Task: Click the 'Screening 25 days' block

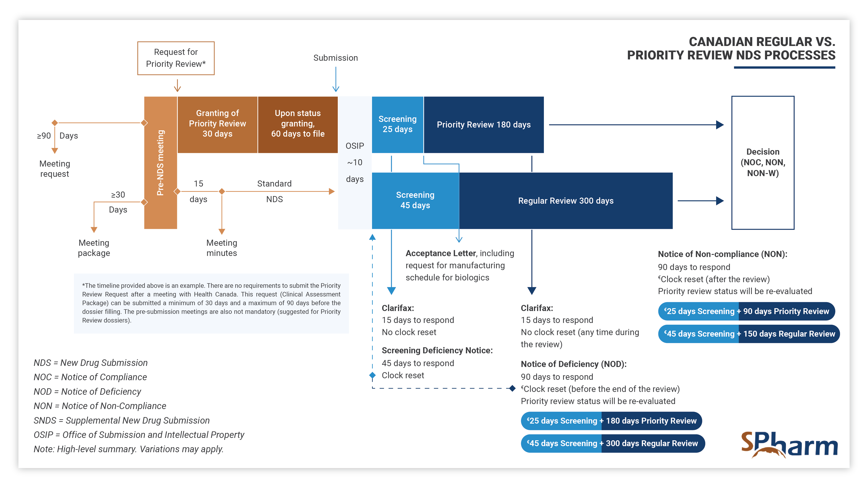Action: point(398,125)
